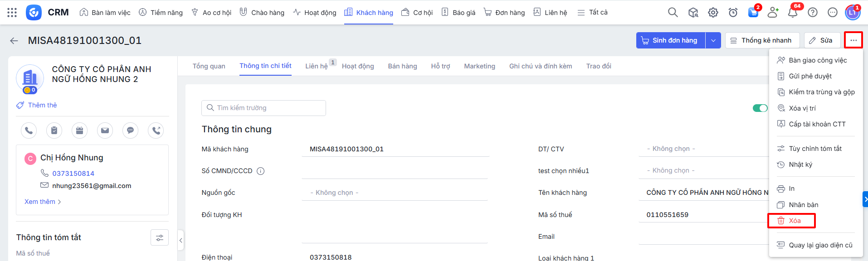The height and width of the screenshot is (261, 868).
Task: Expand the Sinh đơn hàng dropdown arrow
Action: tap(713, 40)
